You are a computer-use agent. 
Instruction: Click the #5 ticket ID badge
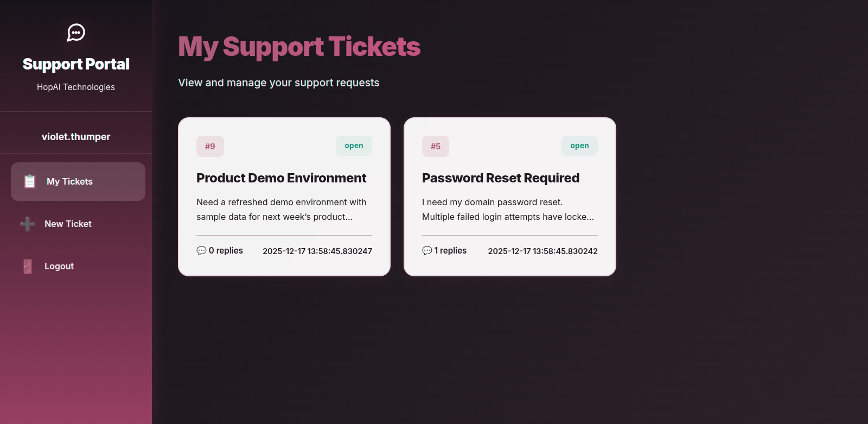[x=436, y=146]
